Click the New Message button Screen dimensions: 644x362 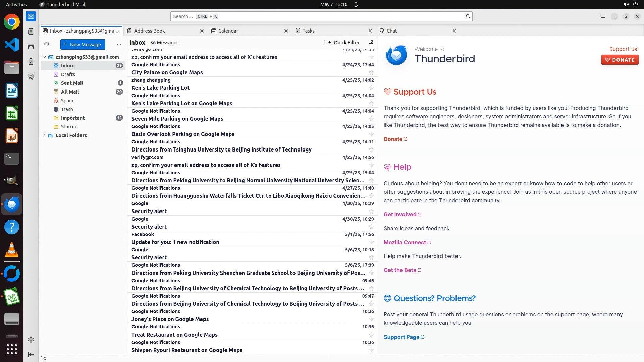[x=83, y=44]
